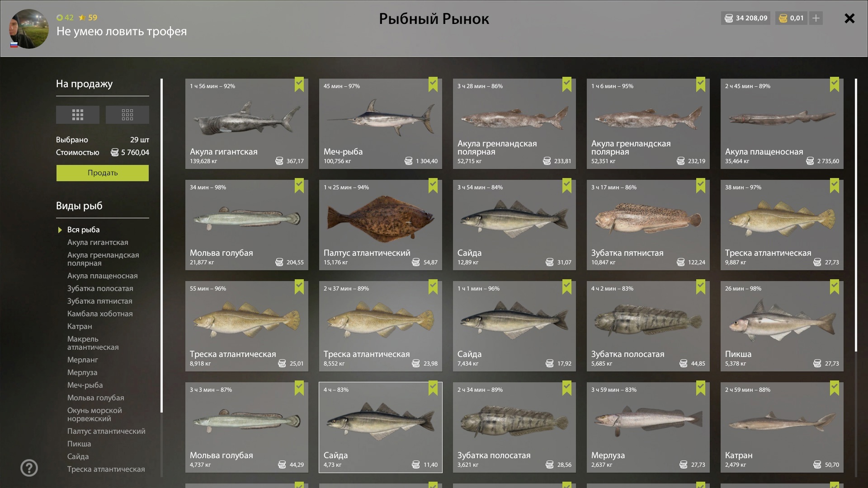Close the fish market with X
This screenshot has height=488, width=868.
pos(849,19)
